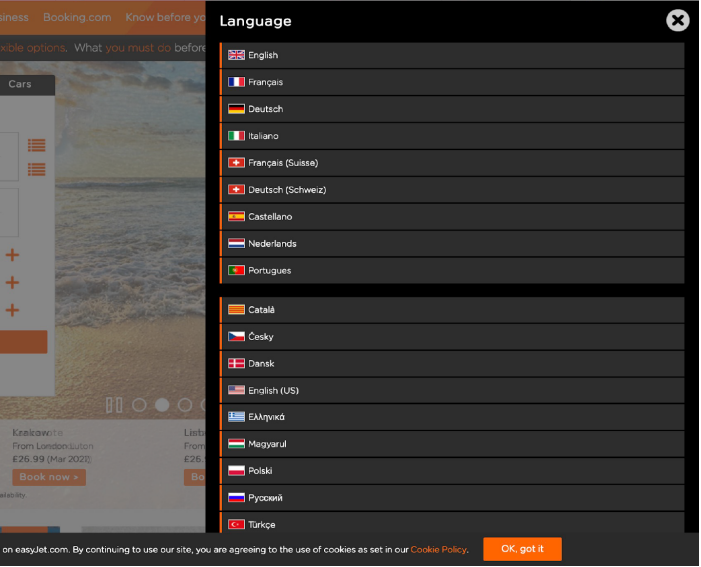Click the Spanish flag beside Castellano

point(236,216)
